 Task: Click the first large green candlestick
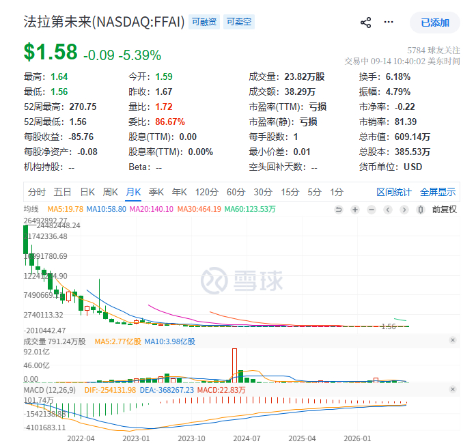click(26, 240)
